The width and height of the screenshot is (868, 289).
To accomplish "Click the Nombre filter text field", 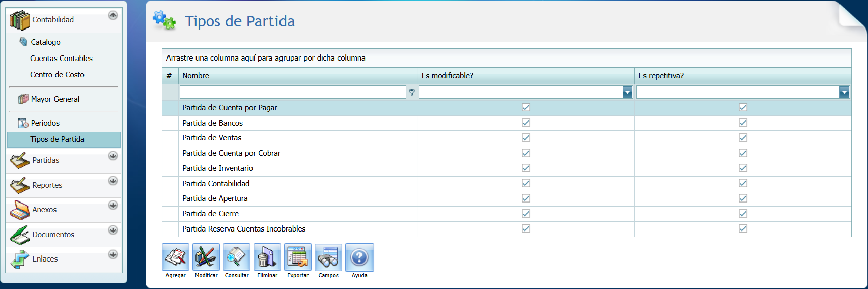I will click(293, 92).
